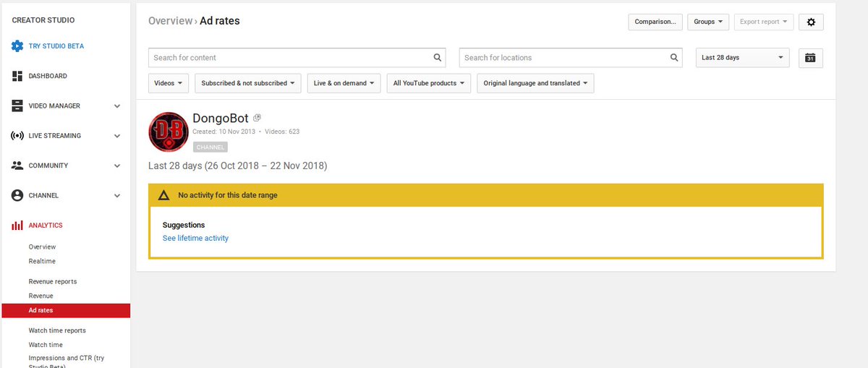Click 'No activity for this date range' text
This screenshot has width=868, height=368.
pos(228,195)
